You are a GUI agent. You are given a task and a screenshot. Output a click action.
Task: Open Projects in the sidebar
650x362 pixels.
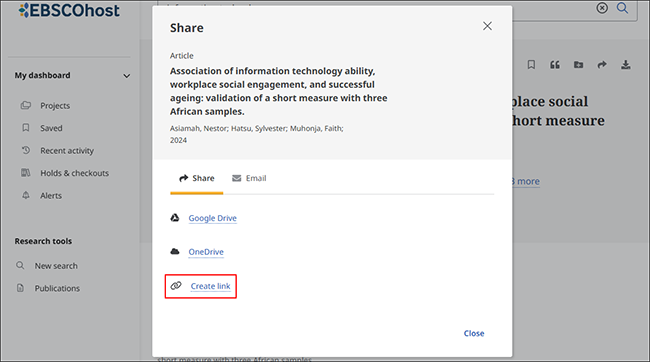(55, 106)
